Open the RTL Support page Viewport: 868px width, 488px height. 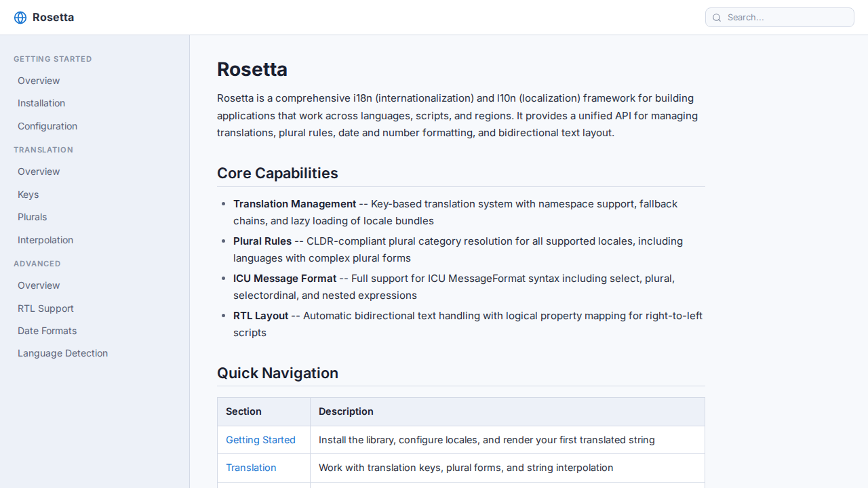point(45,308)
